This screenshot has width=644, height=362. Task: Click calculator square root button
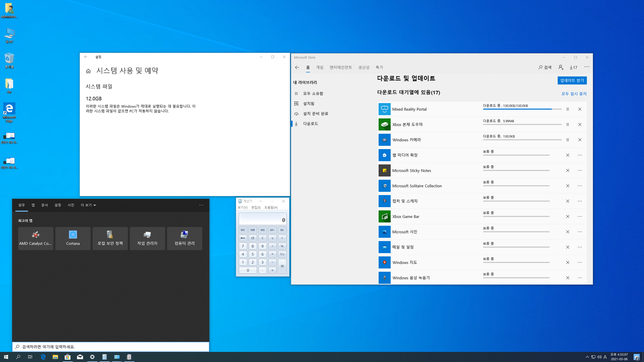282,238
